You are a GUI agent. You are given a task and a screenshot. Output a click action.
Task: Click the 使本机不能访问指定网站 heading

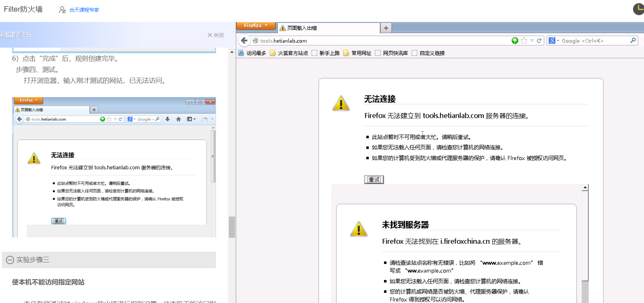click(x=48, y=282)
